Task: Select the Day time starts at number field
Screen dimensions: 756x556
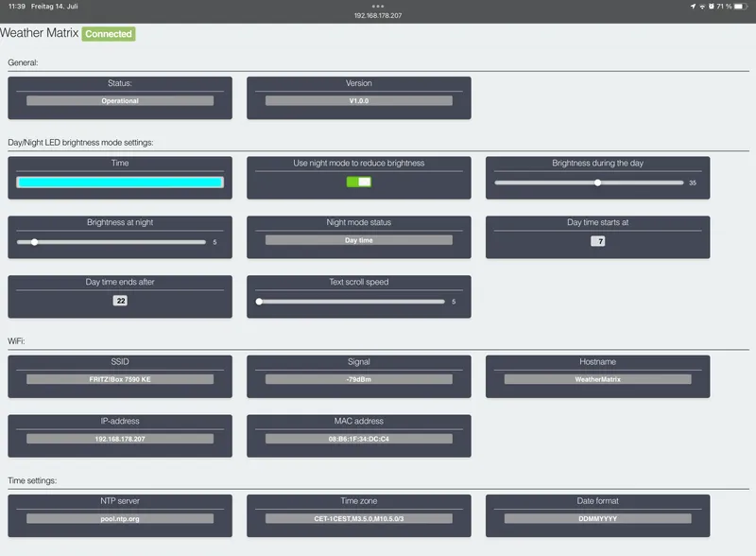Action: tap(598, 241)
